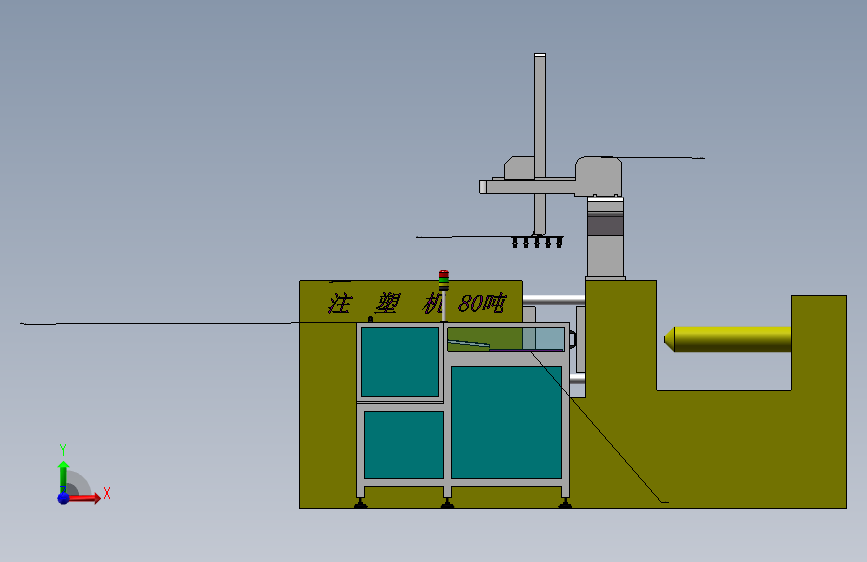Select the upper-left teal cabinet panel
This screenshot has width=867, height=562.
point(400,362)
